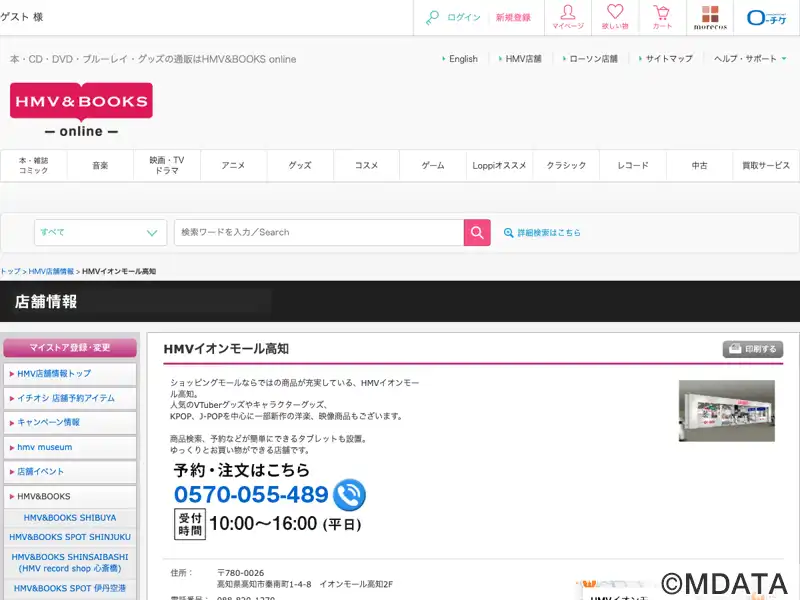Open the shopping cart icon

point(662,12)
